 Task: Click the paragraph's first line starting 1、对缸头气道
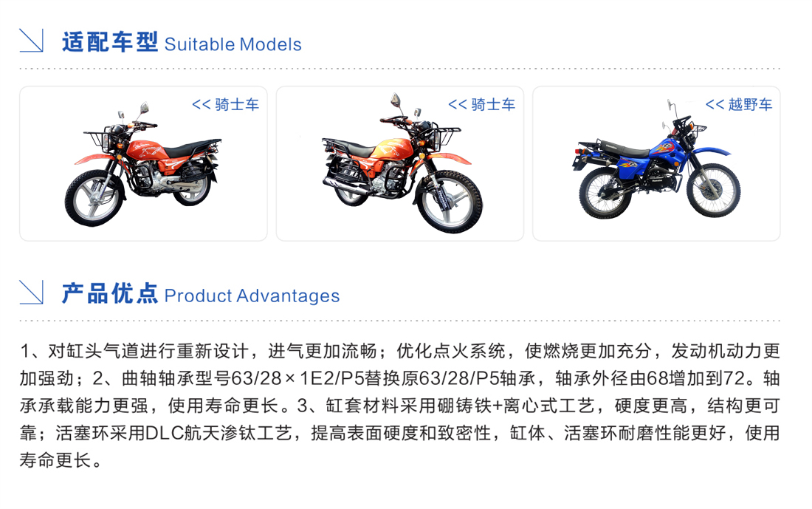tap(400, 352)
